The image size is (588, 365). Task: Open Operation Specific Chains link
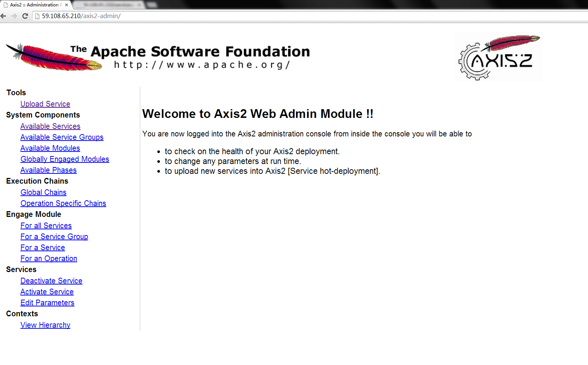pos(63,203)
